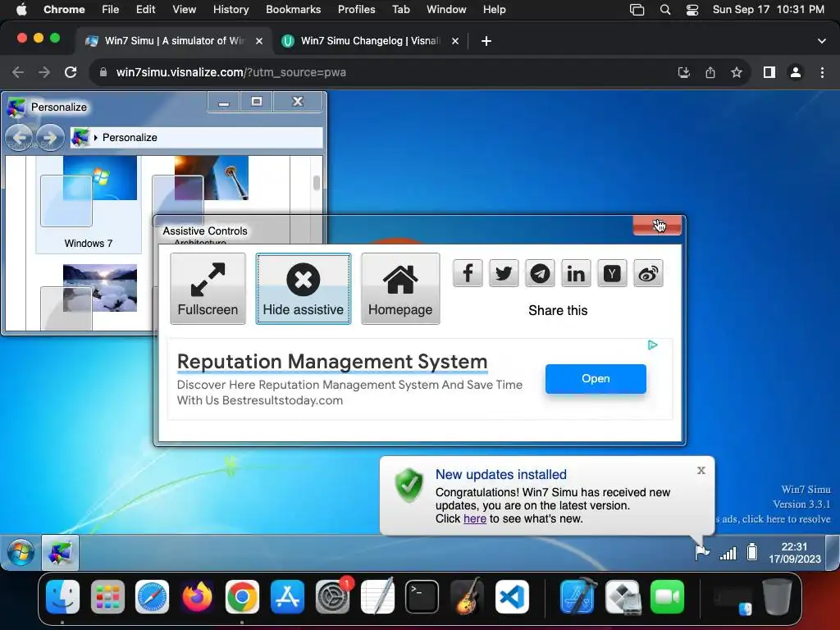Viewport: 840px width, 630px height.
Task: Click the Personalize taskbar button
Action: 60,552
